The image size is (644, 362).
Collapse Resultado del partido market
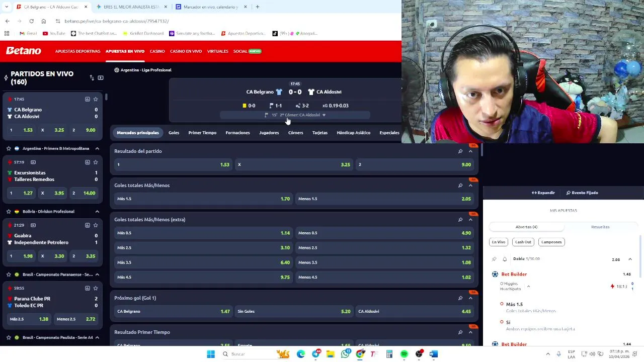[x=471, y=151]
